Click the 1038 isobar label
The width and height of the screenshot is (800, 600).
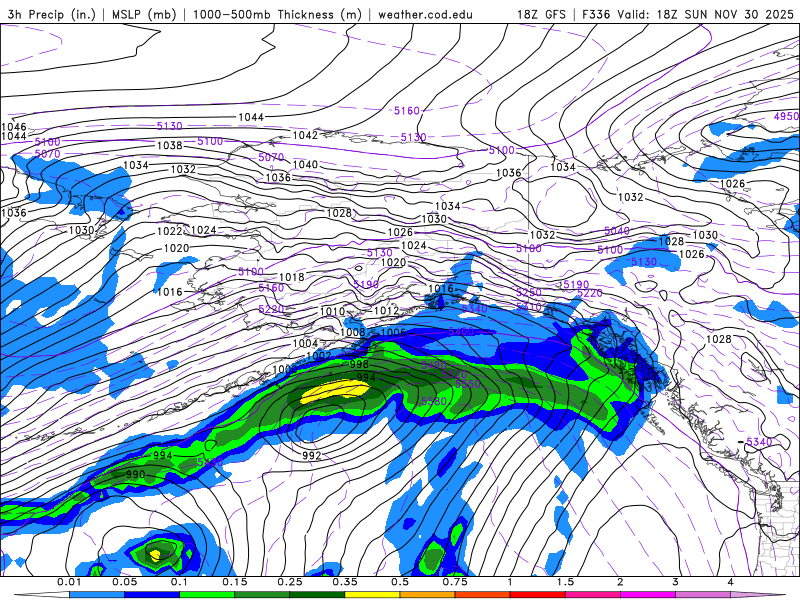[170, 145]
